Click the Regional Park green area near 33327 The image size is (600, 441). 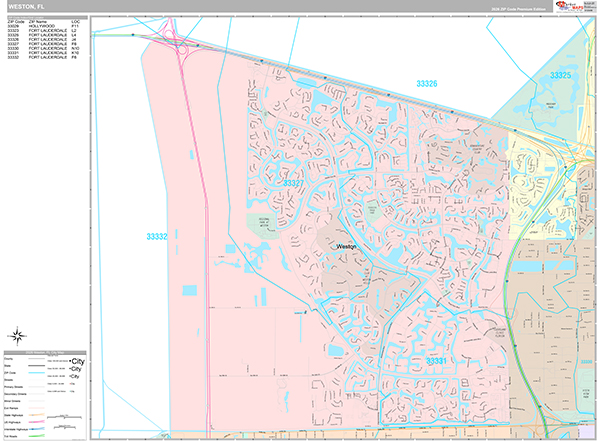tap(262, 225)
